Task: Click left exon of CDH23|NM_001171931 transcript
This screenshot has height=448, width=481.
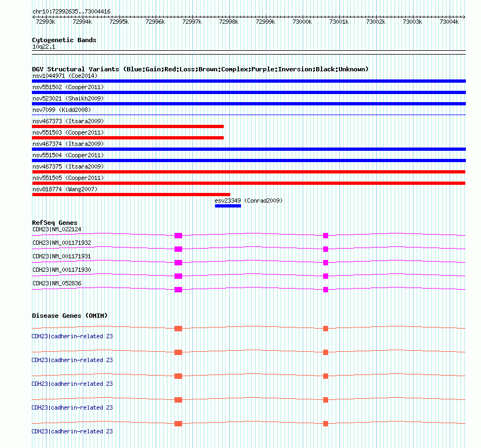Action: 178,263
